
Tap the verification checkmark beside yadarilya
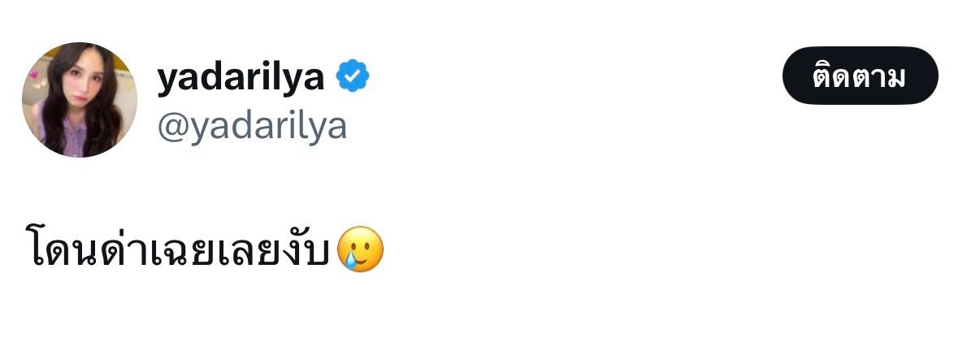click(x=353, y=77)
